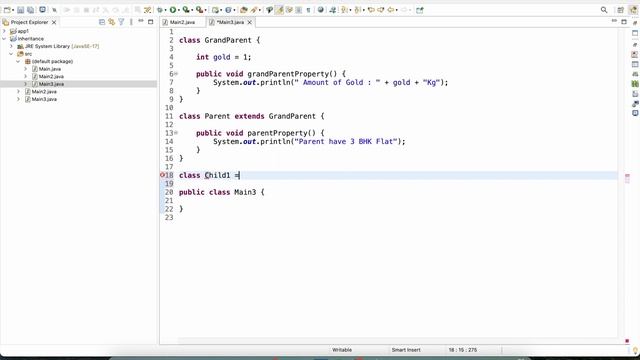Open dropdown arrow next to Run icon
The width and height of the screenshot is (640, 360).
tap(179, 10)
